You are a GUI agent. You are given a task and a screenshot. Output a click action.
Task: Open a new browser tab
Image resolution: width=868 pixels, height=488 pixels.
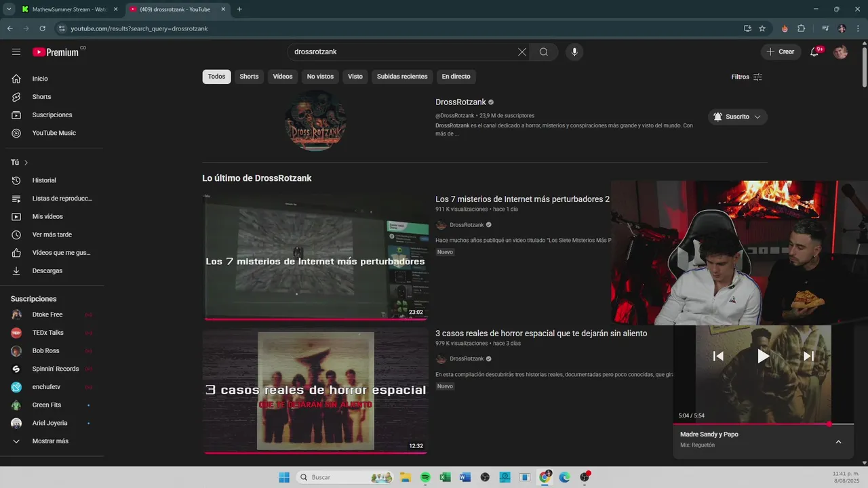[239, 9]
